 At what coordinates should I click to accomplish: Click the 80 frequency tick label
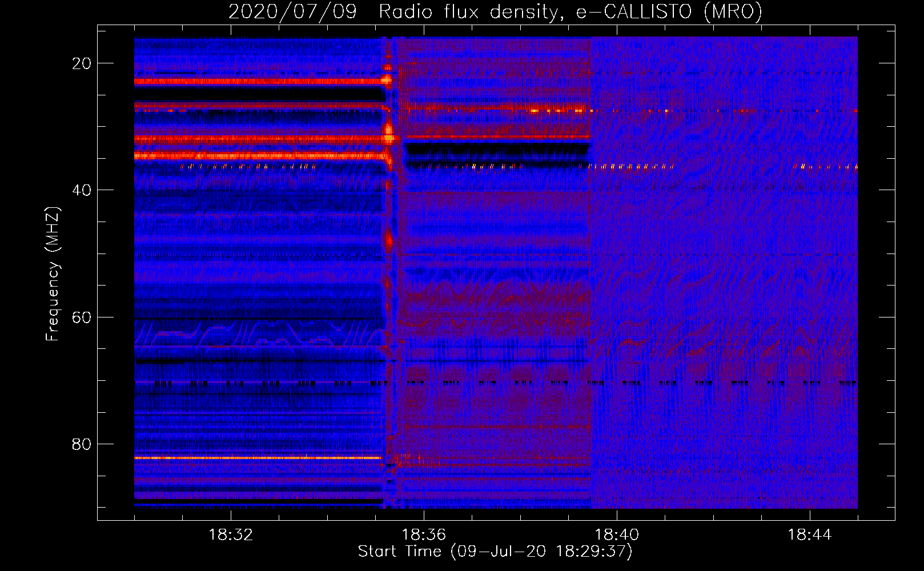(82, 444)
